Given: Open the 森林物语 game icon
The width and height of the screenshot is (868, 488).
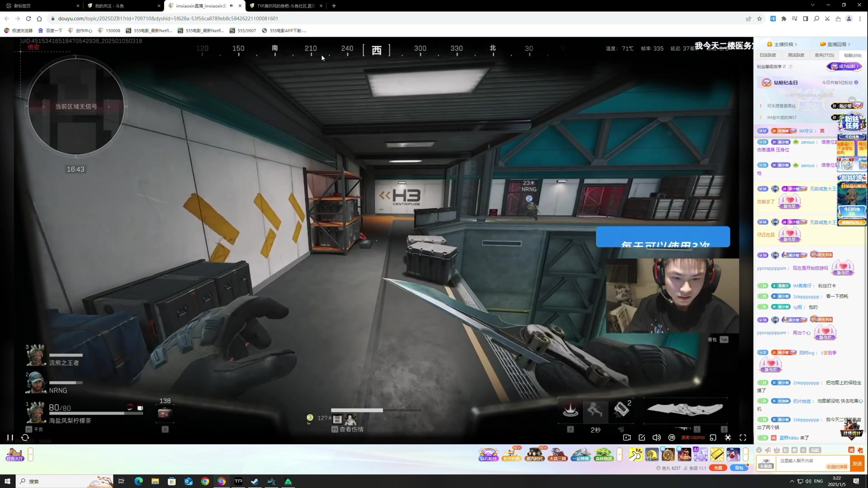Looking at the screenshot, I should click(604, 454).
